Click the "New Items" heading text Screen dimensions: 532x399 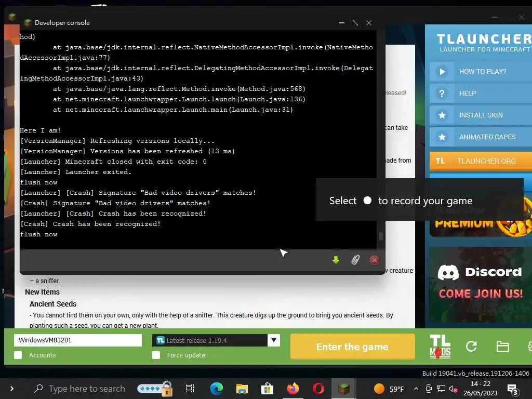tap(42, 292)
